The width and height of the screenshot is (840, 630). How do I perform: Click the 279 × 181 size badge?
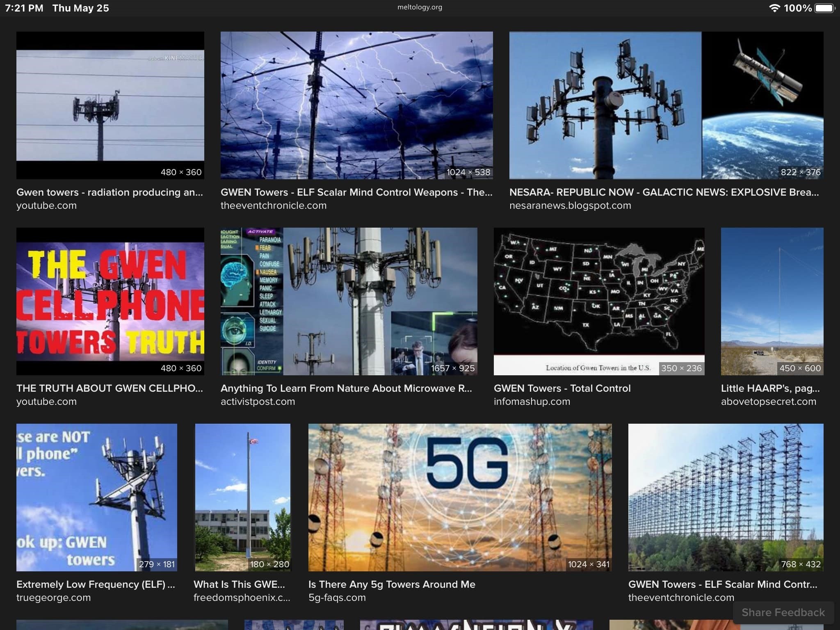pyautogui.click(x=157, y=564)
